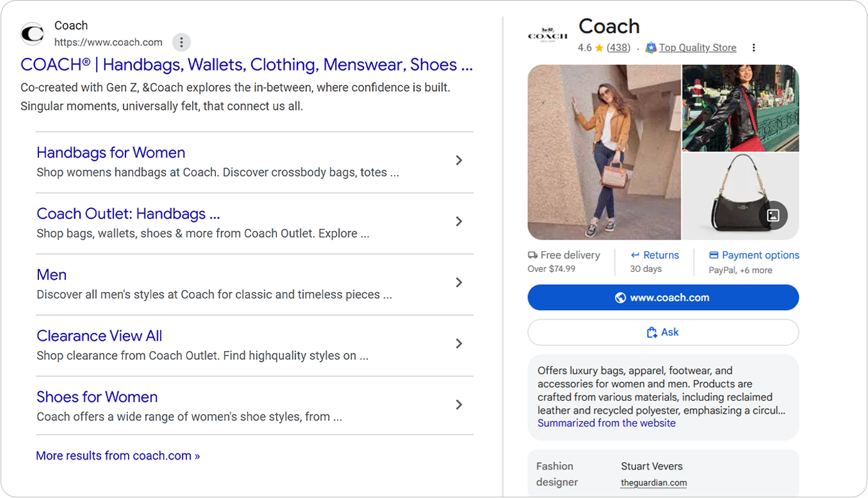
Task: Click '30 days' returns text
Action: pyautogui.click(x=646, y=269)
